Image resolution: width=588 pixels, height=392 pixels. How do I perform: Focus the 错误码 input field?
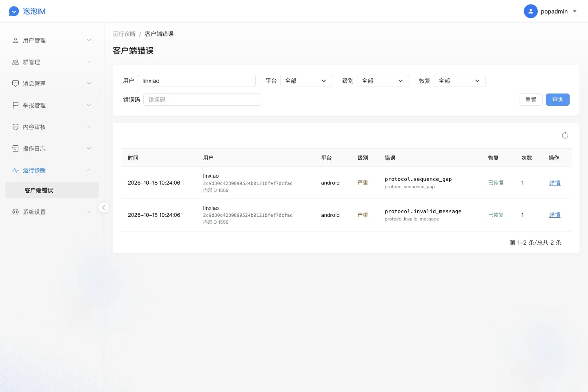(202, 100)
